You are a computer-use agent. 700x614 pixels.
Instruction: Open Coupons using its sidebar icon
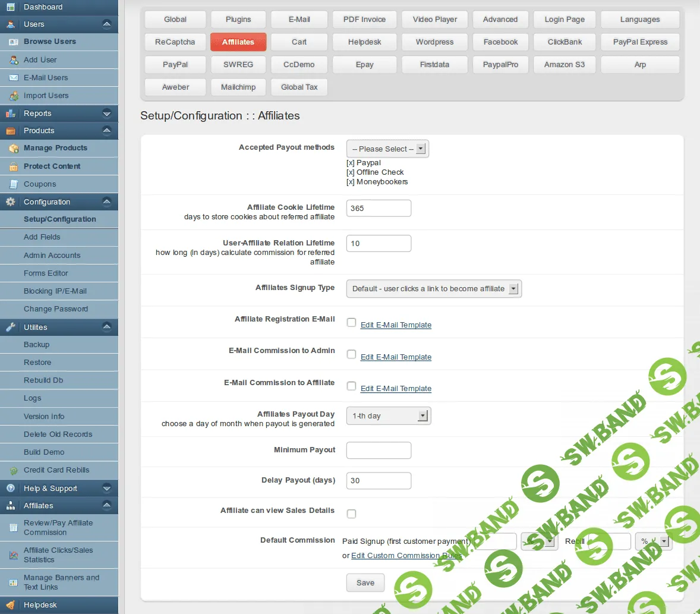coord(12,184)
